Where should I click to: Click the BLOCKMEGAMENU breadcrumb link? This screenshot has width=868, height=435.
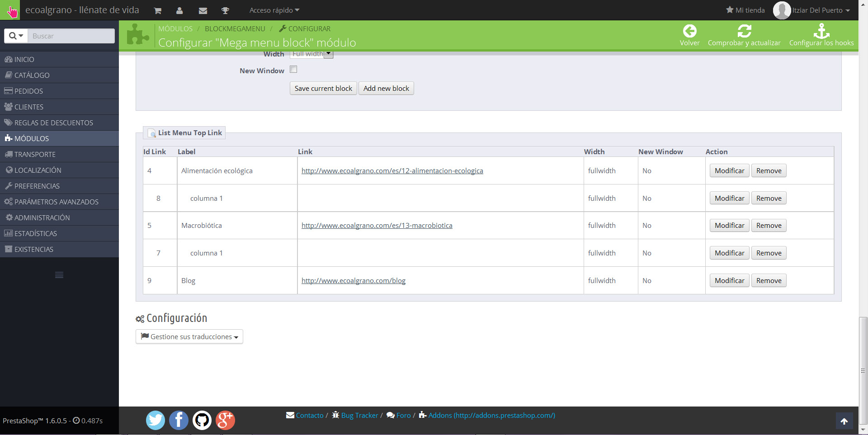coord(235,28)
